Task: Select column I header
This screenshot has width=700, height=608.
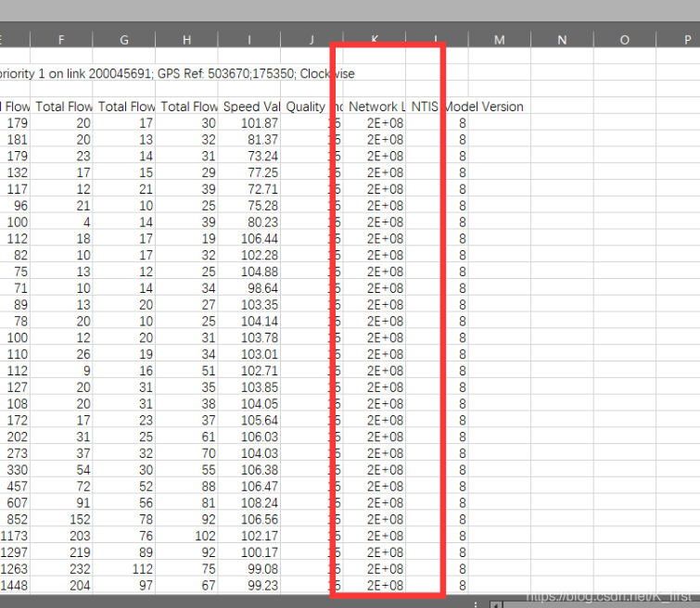Action: pyautogui.click(x=249, y=39)
